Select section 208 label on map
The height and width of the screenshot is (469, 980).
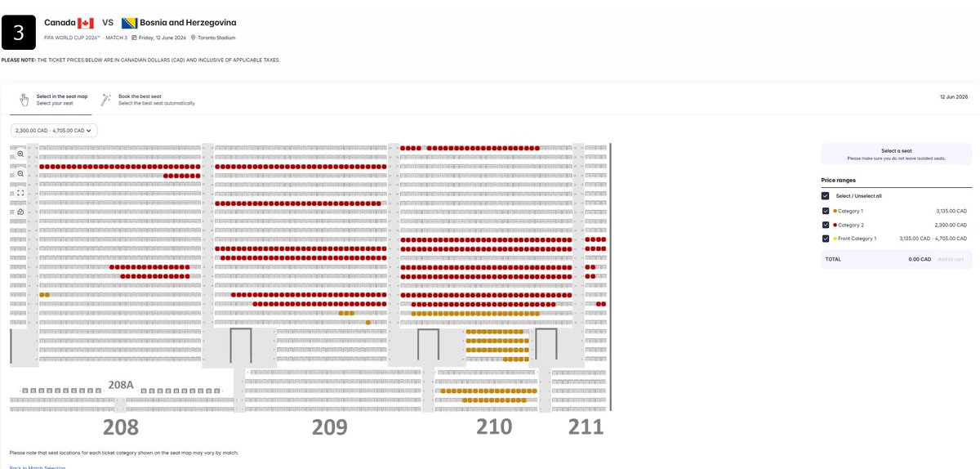click(121, 427)
